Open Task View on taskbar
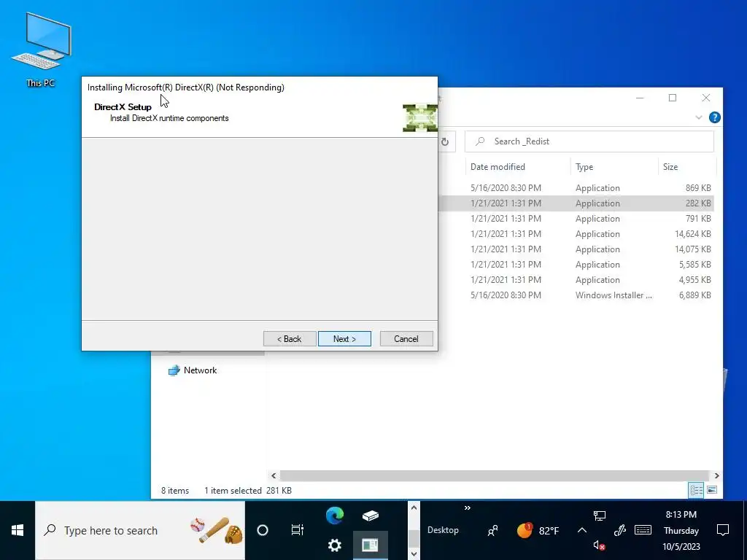747x560 pixels. (298, 530)
